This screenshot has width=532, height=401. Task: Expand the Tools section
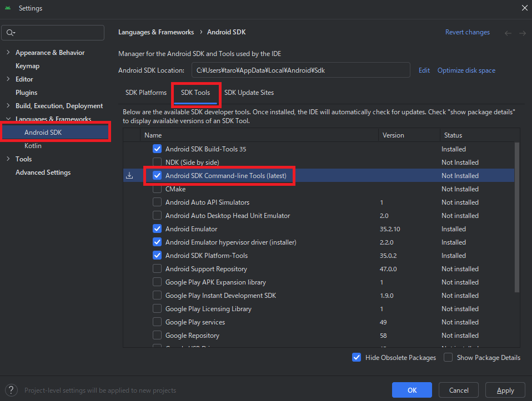[x=8, y=159]
